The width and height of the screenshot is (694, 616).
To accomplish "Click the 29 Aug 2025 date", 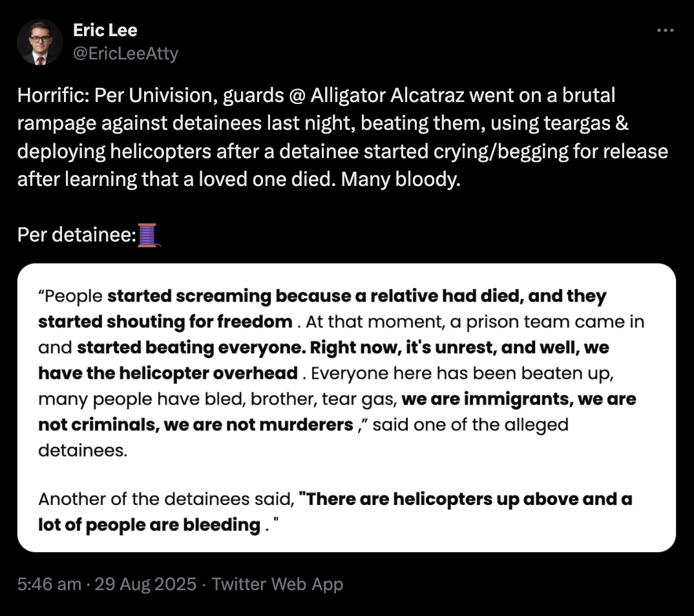I will (145, 584).
